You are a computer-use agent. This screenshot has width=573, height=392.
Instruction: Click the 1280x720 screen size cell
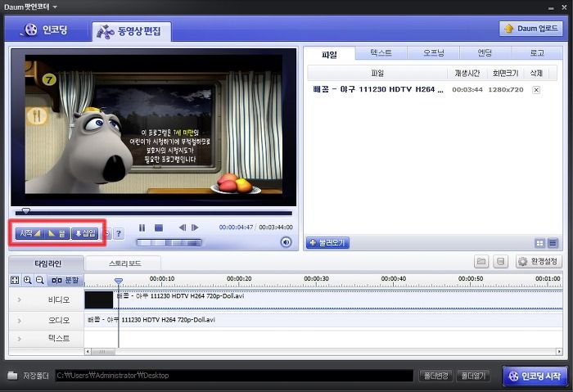(506, 89)
